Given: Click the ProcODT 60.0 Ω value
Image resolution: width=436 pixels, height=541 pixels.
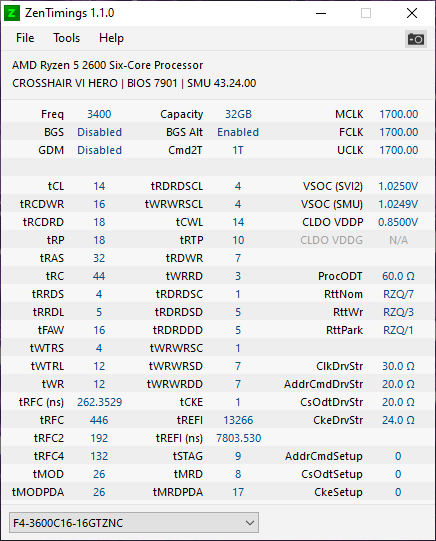Looking at the screenshot, I should (398, 276).
